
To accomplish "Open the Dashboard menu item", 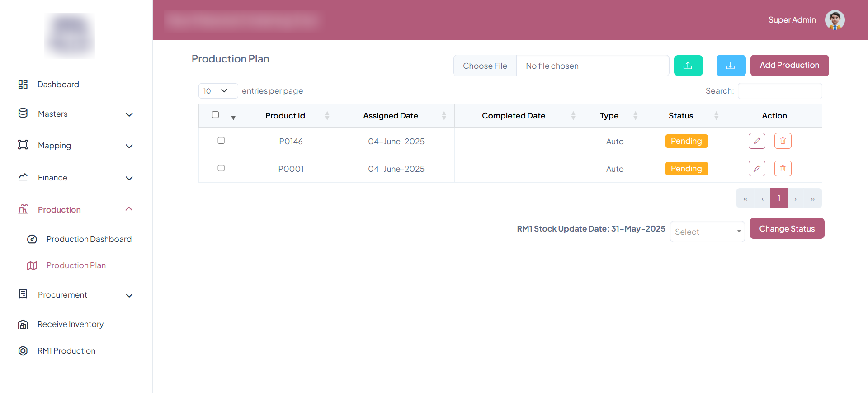I will 58,85.
